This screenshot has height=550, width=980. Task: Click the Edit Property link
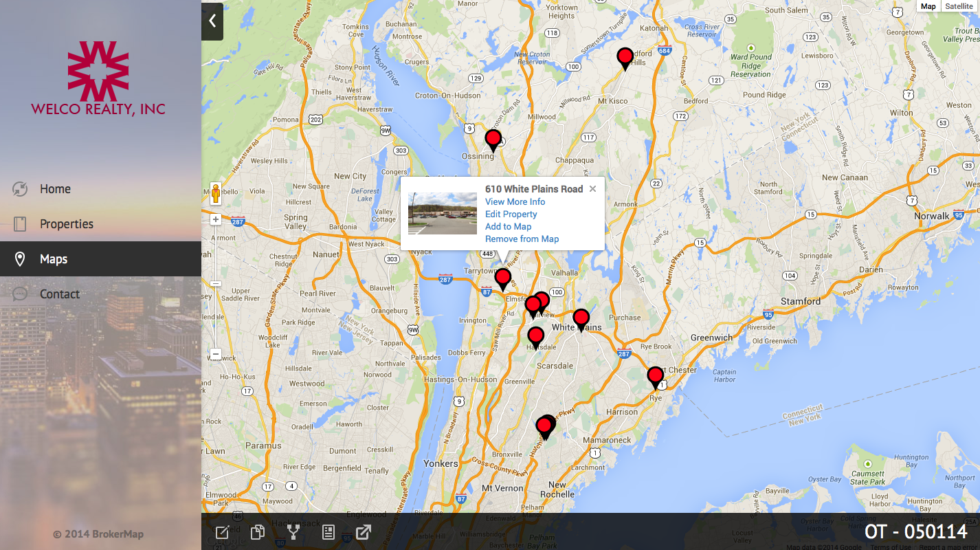(x=511, y=214)
